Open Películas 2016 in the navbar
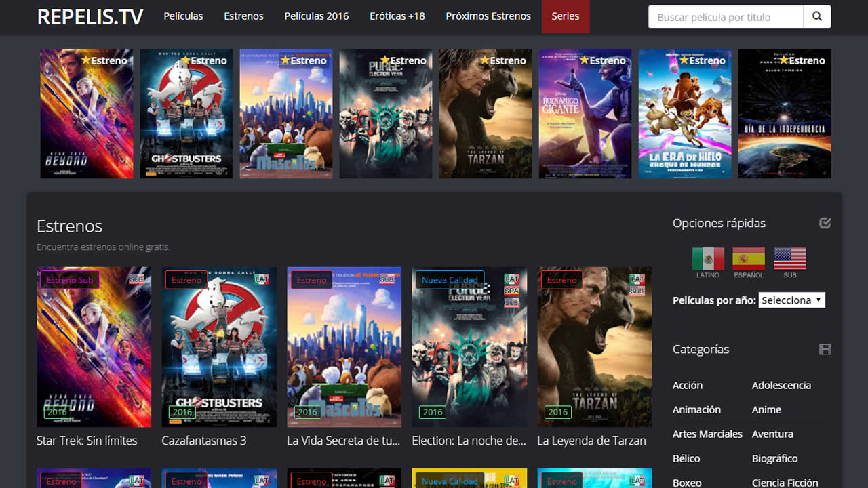 pyautogui.click(x=317, y=16)
